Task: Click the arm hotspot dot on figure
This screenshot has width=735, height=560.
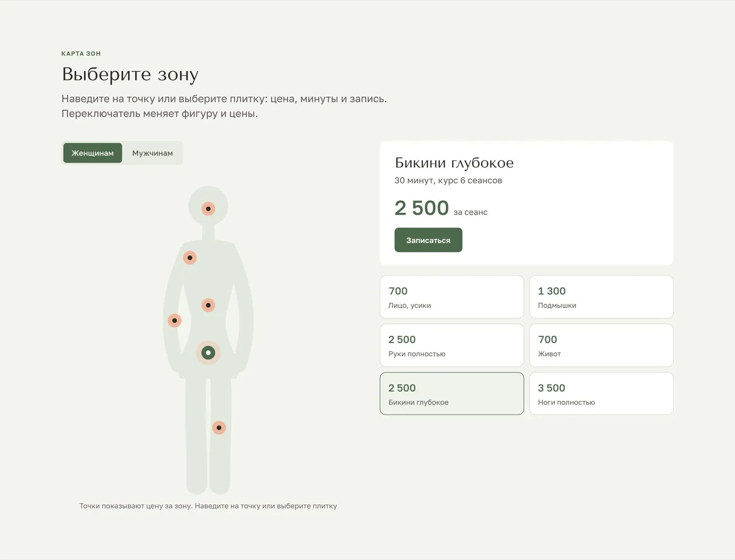Action: pos(175,321)
